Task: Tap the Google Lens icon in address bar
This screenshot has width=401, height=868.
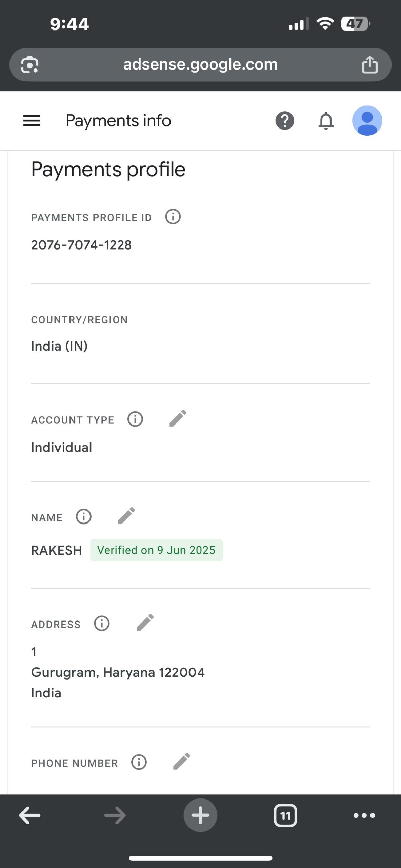Action: [30, 64]
